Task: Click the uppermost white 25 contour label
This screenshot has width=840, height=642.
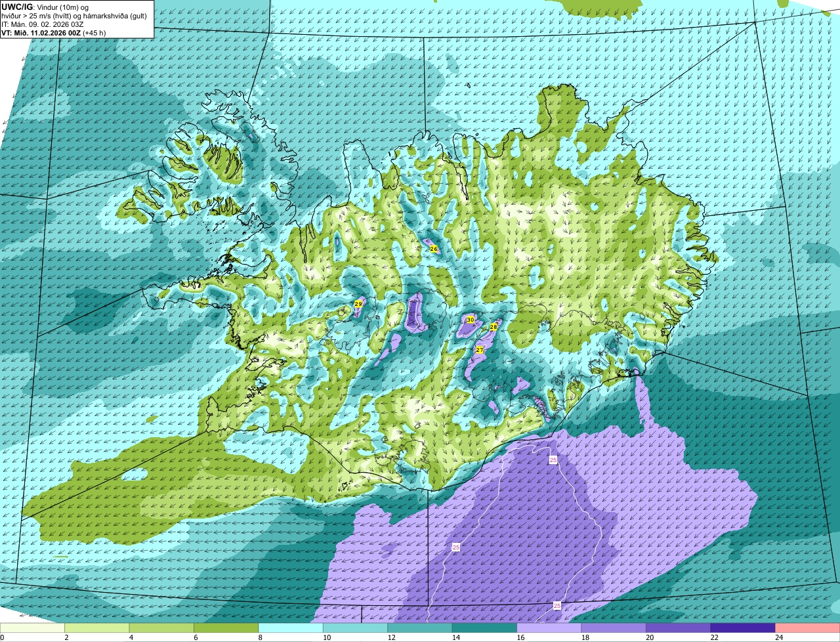Action: tap(553, 461)
